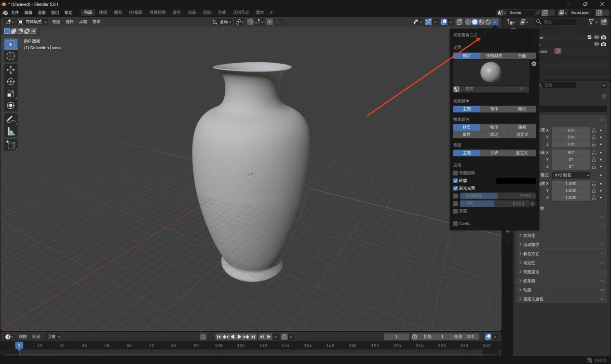Click the black outline color swatch

(x=516, y=180)
